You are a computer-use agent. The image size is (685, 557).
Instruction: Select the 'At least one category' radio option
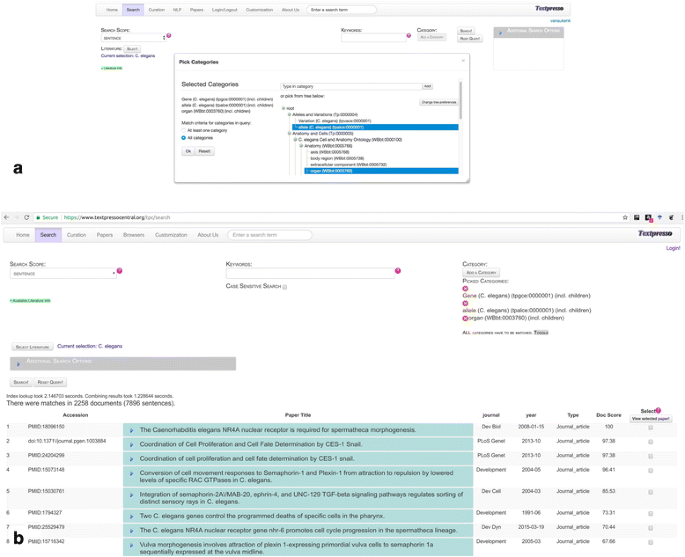pyautogui.click(x=184, y=132)
